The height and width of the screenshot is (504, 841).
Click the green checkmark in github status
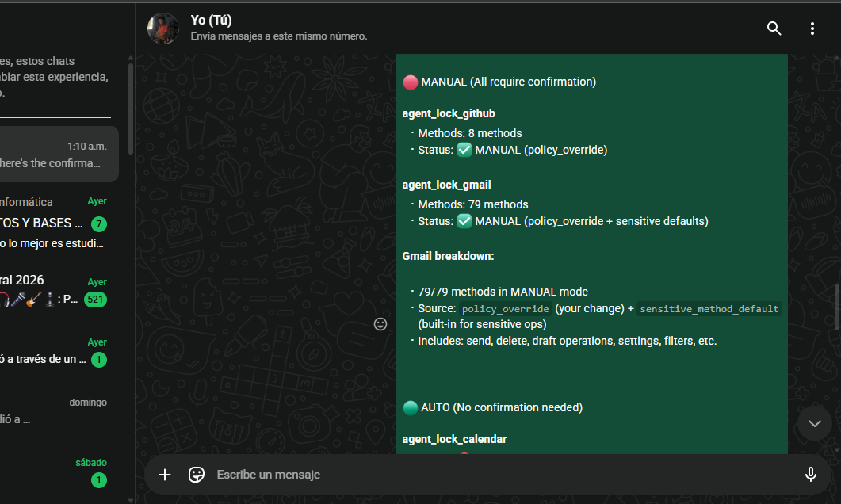point(464,150)
